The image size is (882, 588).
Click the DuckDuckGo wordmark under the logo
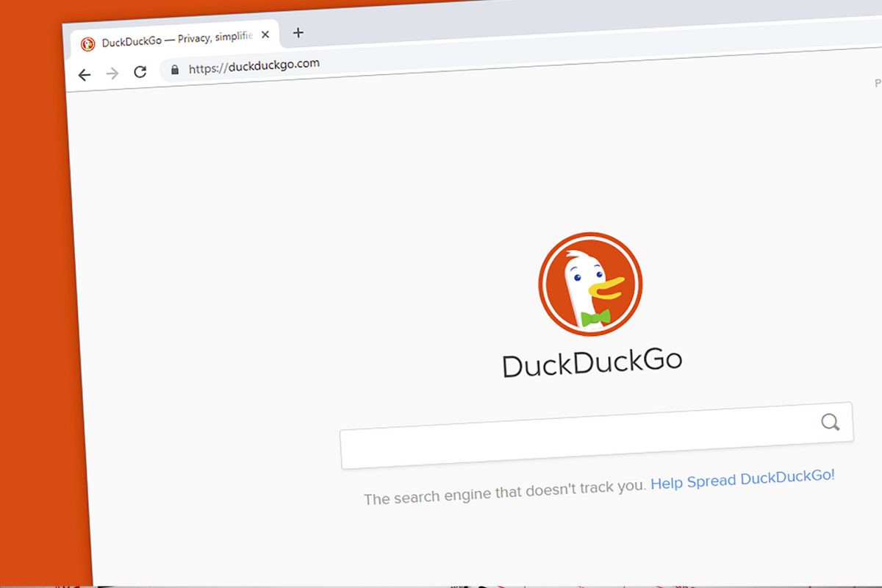592,363
